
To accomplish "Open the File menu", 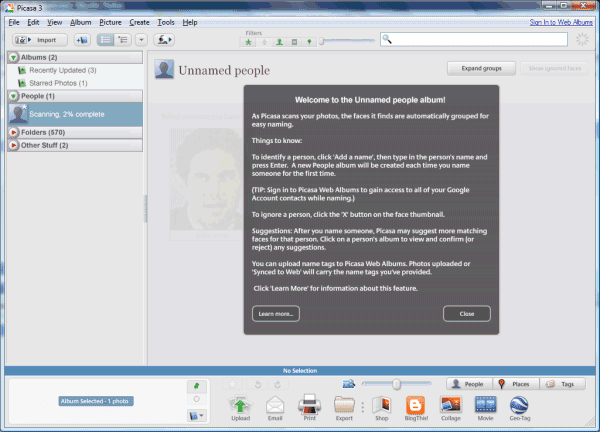I will coord(14,22).
